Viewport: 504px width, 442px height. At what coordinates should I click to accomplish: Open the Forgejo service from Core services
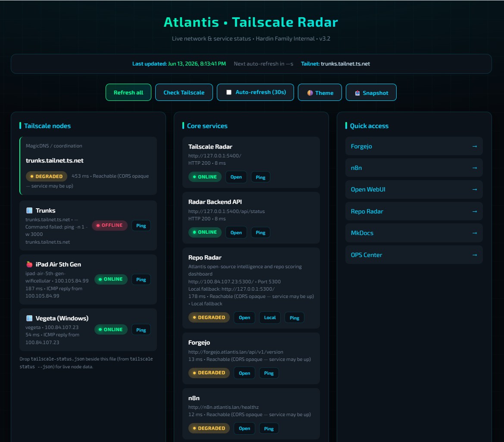244,373
